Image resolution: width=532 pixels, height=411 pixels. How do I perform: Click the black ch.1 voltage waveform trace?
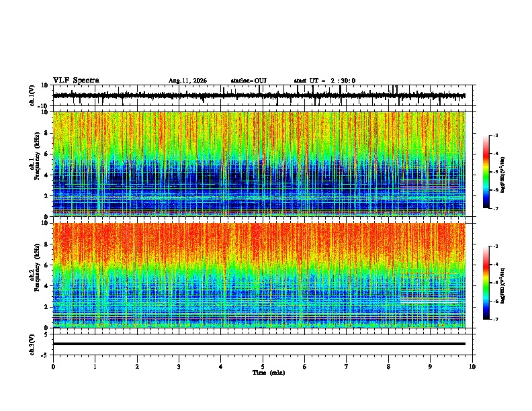[x=259, y=96]
